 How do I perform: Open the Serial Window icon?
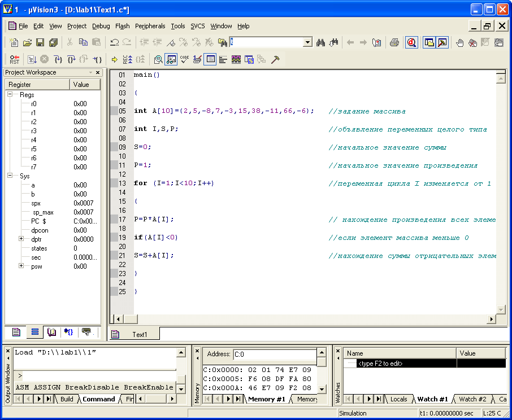tap(197, 59)
